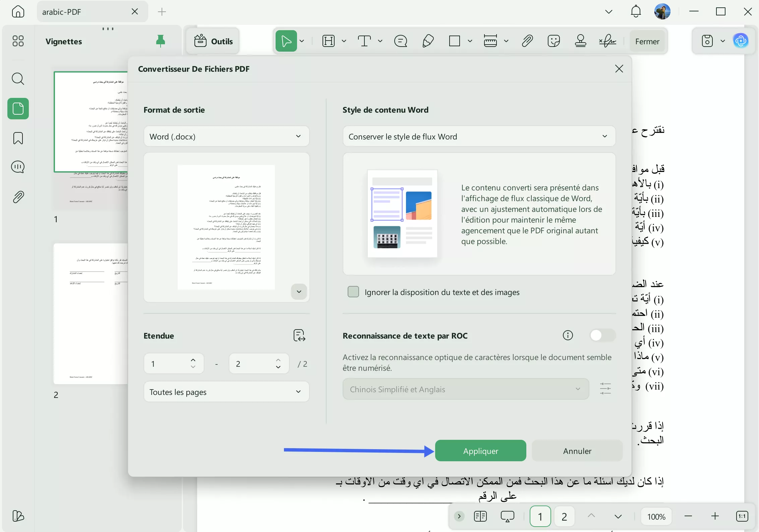The image size is (759, 532).
Task: Increase the ending page number stepper
Action: 278,360
